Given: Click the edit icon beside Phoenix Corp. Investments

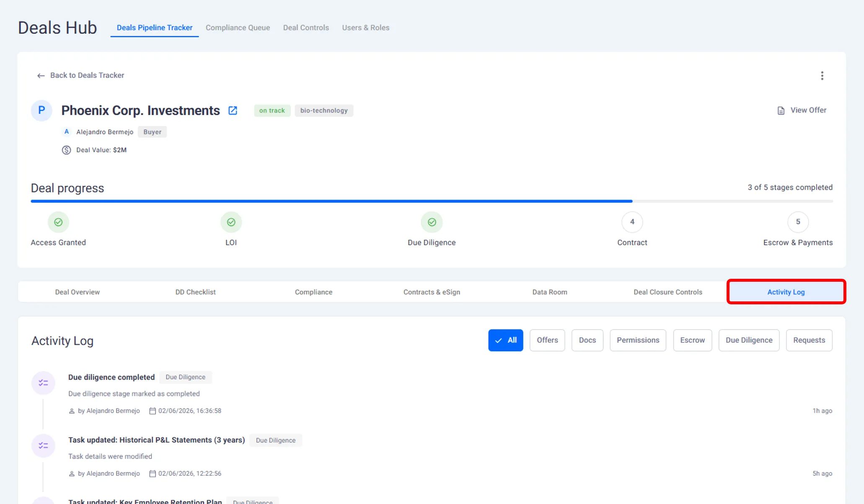Looking at the screenshot, I should (x=233, y=111).
